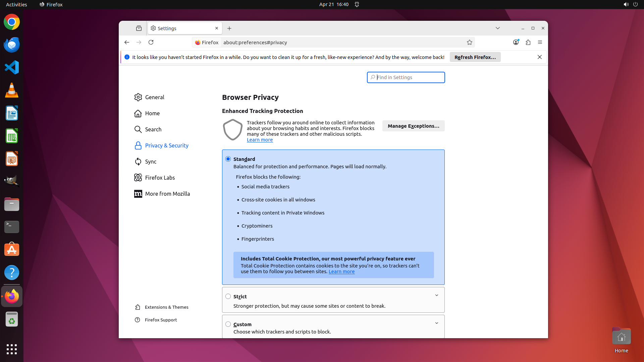This screenshot has width=644, height=362.
Task: Go back with the back arrow
Action: click(127, 42)
